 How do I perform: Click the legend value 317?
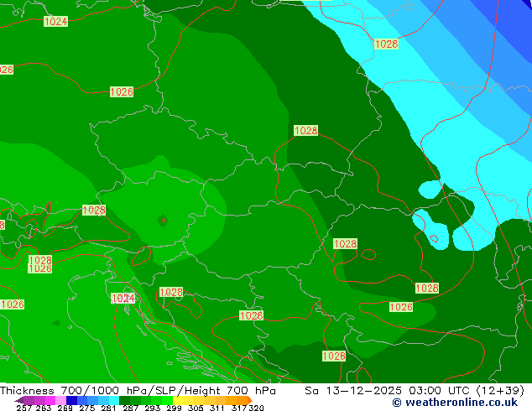pos(239,408)
